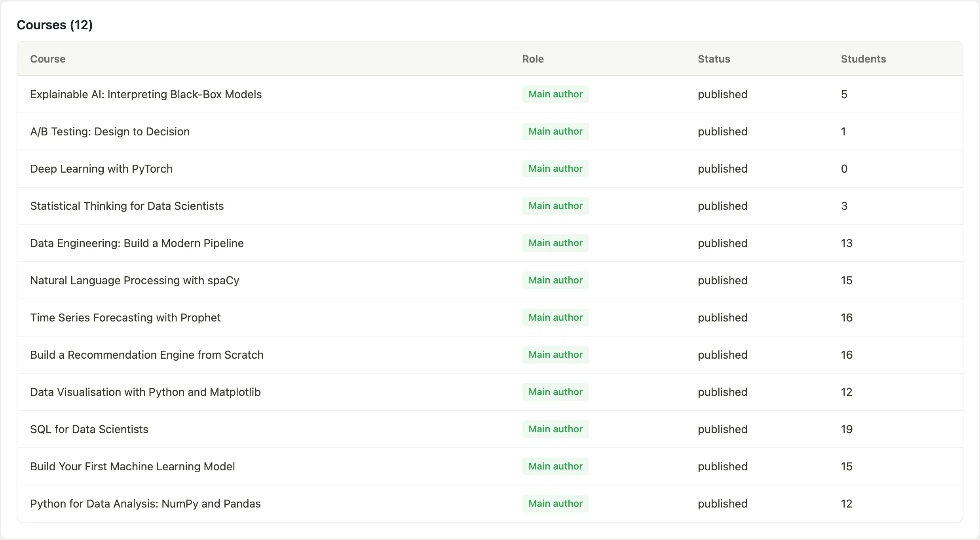Image resolution: width=980 pixels, height=540 pixels.
Task: Select Time Series Forecasting with Prophet
Action: [125, 318]
